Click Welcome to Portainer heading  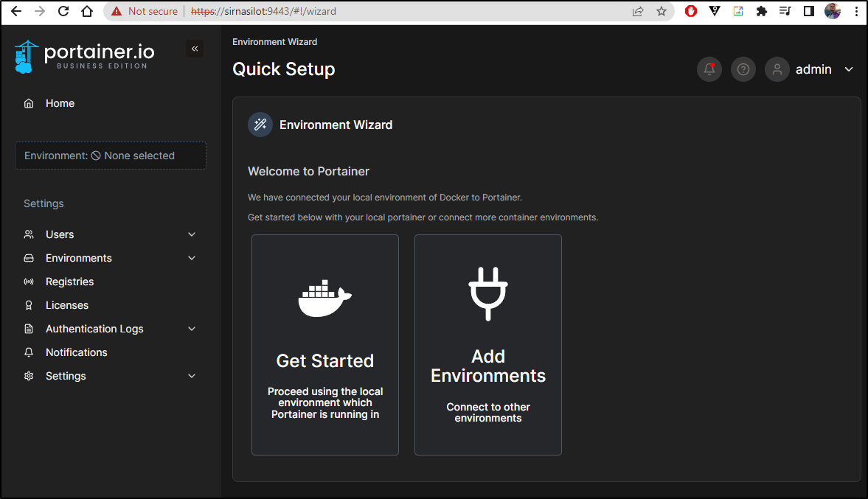pyautogui.click(x=308, y=172)
